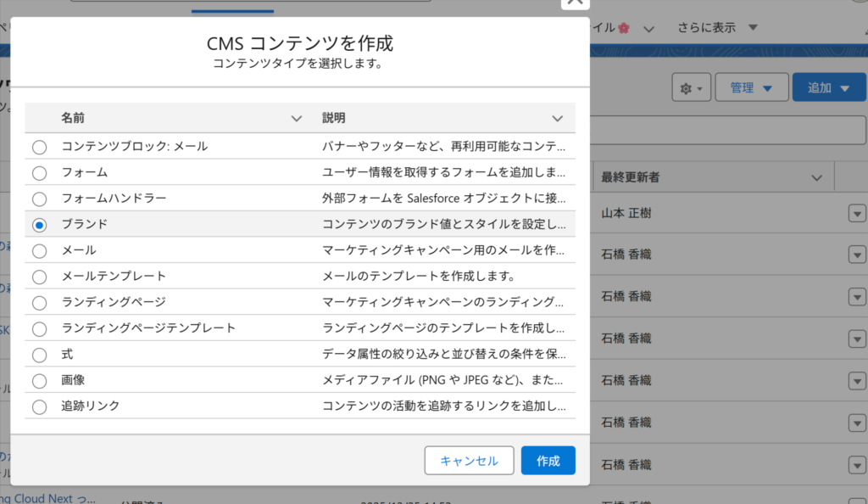Screen dimensions: 868x504
Task: Select the ブランド radio button
Action: [39, 225]
